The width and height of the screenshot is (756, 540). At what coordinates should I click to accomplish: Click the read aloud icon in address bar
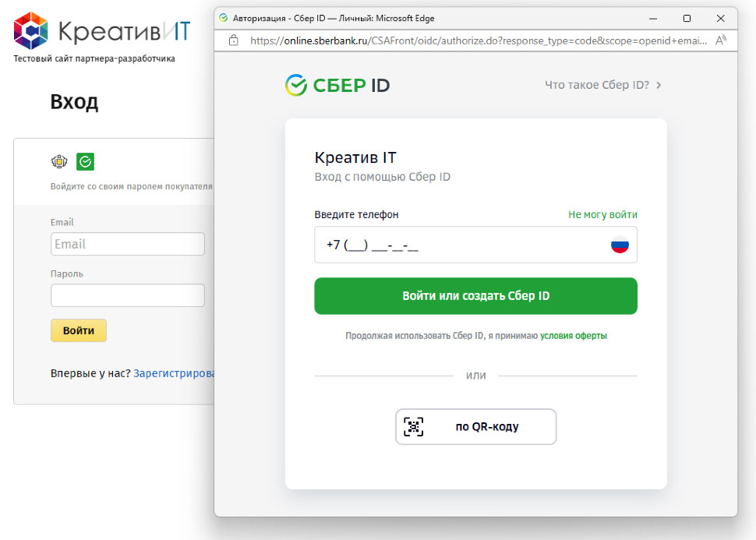coord(721,41)
